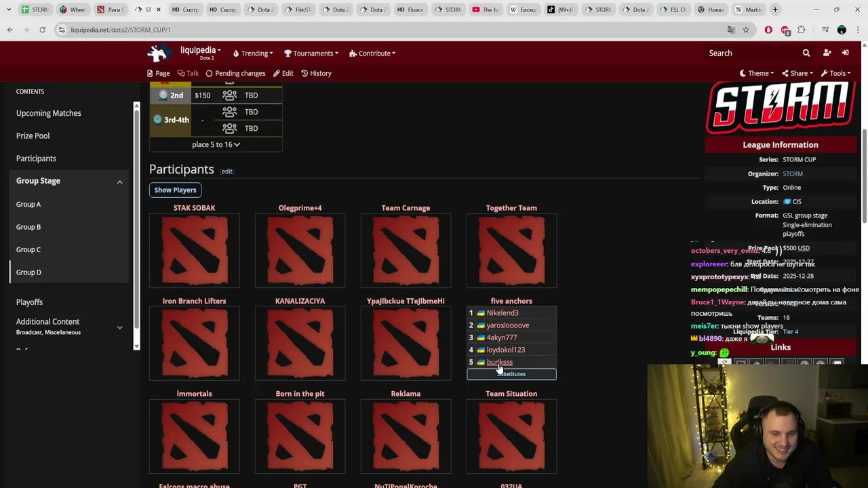Open the media control playlist icon

point(825,30)
